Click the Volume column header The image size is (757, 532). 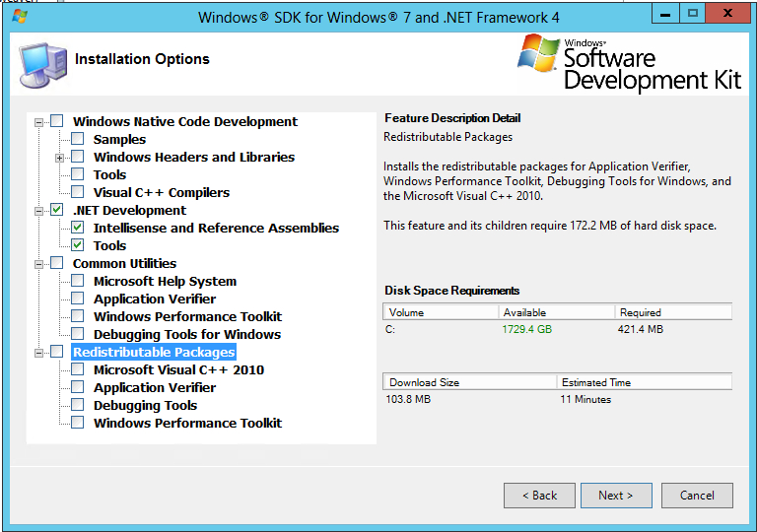(x=439, y=312)
